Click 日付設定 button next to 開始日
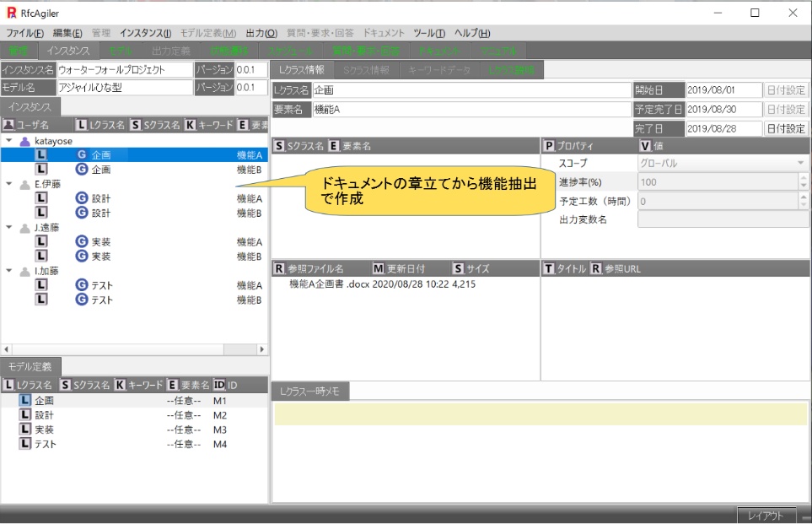The image size is (812, 524). click(786, 90)
